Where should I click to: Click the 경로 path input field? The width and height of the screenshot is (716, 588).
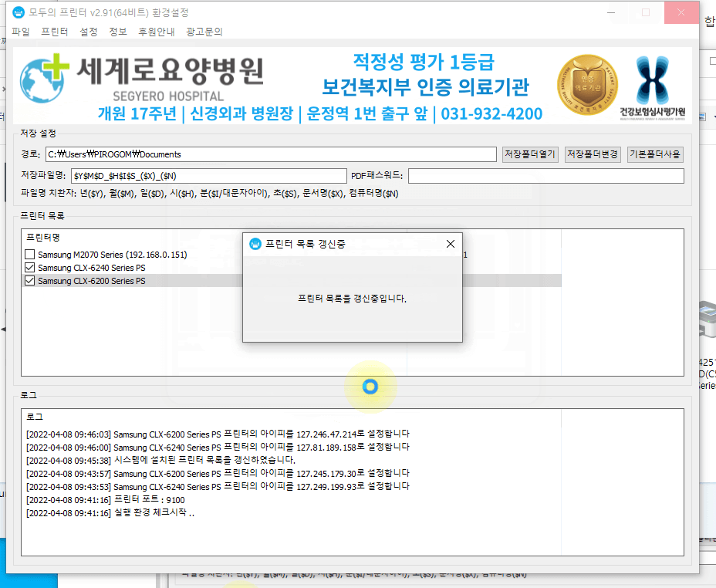(271, 154)
